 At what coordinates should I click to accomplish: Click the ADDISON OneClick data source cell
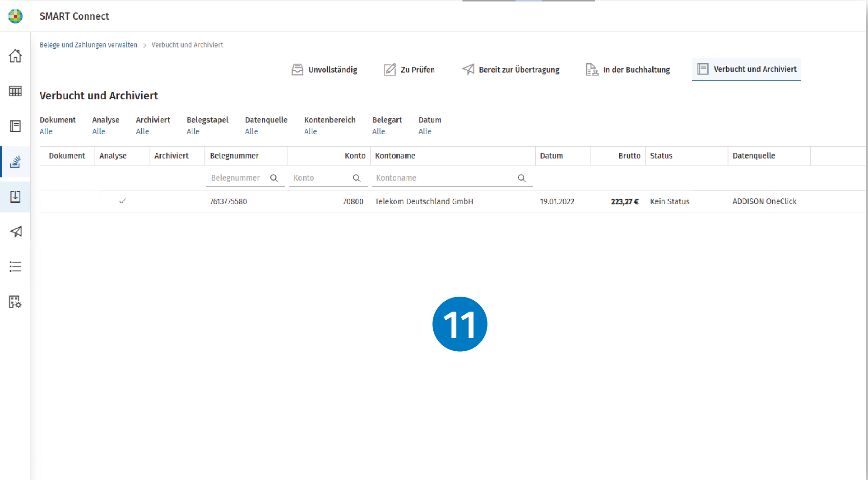(765, 201)
